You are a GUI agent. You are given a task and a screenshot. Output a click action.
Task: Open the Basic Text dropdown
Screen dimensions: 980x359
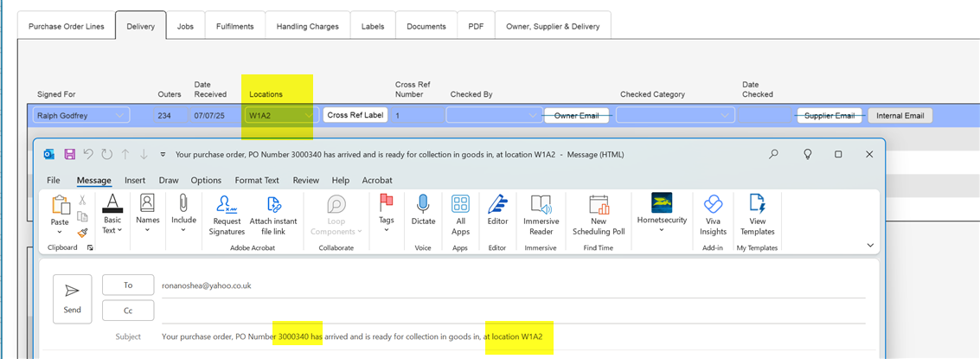112,215
